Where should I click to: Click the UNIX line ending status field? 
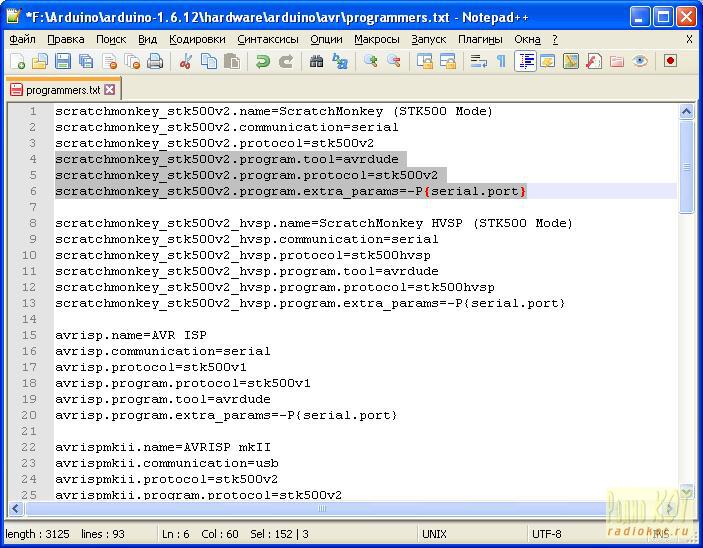[x=434, y=534]
